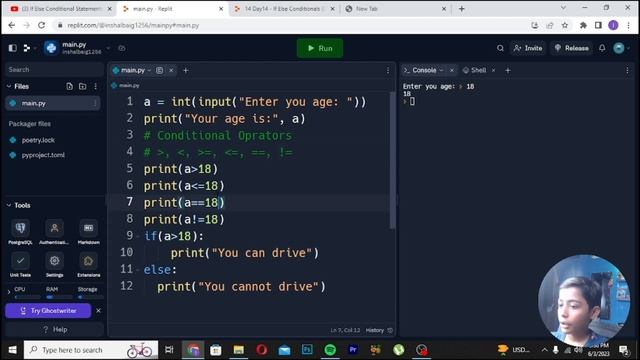The width and height of the screenshot is (640, 360).
Task: Open editor pane three-dot menu
Action: coord(388,70)
